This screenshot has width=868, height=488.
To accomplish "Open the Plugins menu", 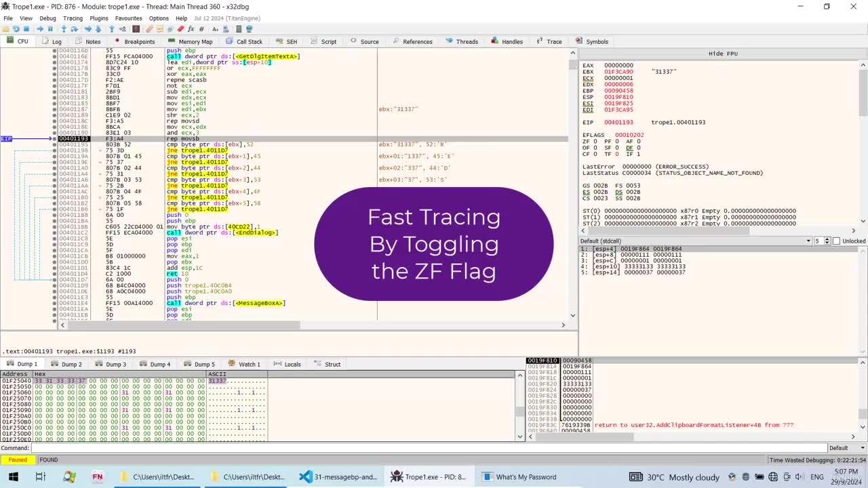I will pos(99,18).
